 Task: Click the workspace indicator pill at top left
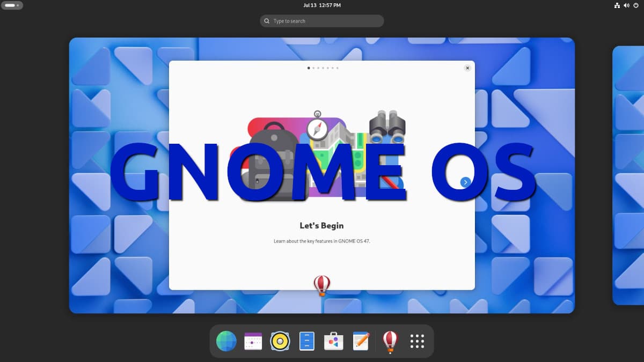13,5
